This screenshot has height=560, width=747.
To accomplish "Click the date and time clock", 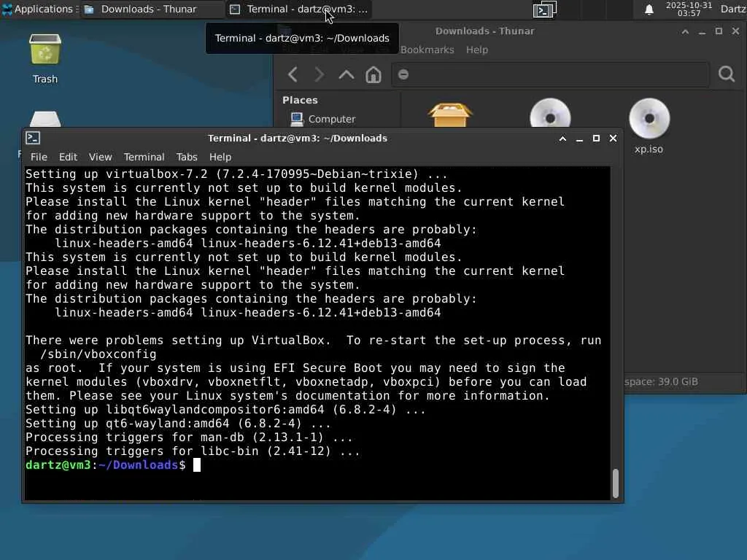I will (689, 9).
